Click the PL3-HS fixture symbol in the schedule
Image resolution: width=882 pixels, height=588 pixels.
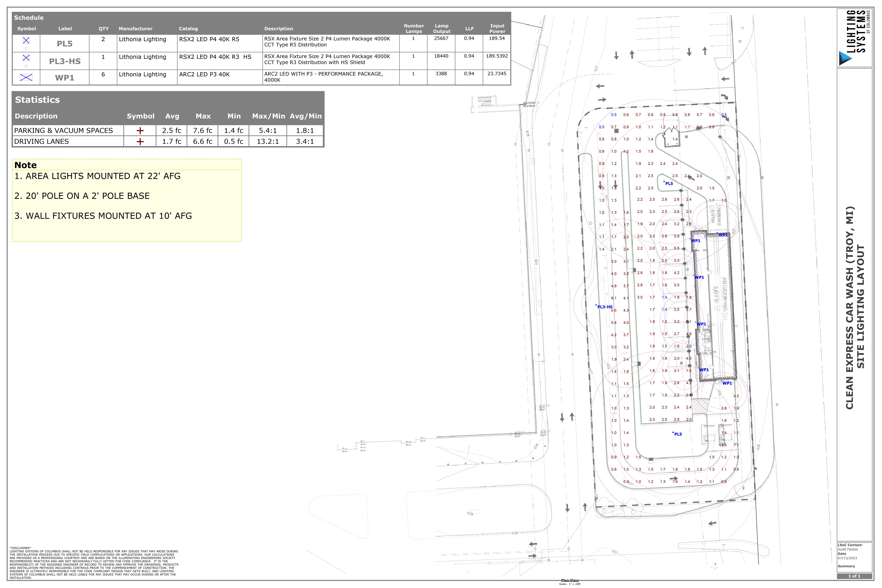[x=26, y=58]
